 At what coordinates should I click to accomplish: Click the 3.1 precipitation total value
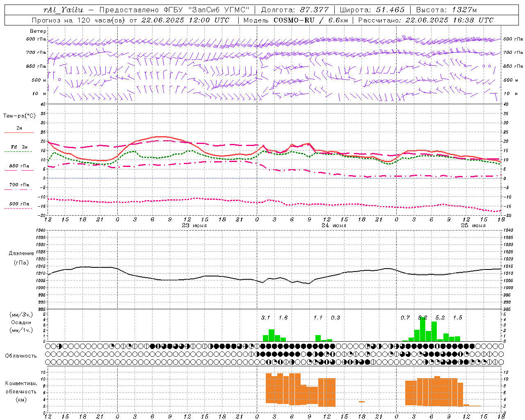265,318
